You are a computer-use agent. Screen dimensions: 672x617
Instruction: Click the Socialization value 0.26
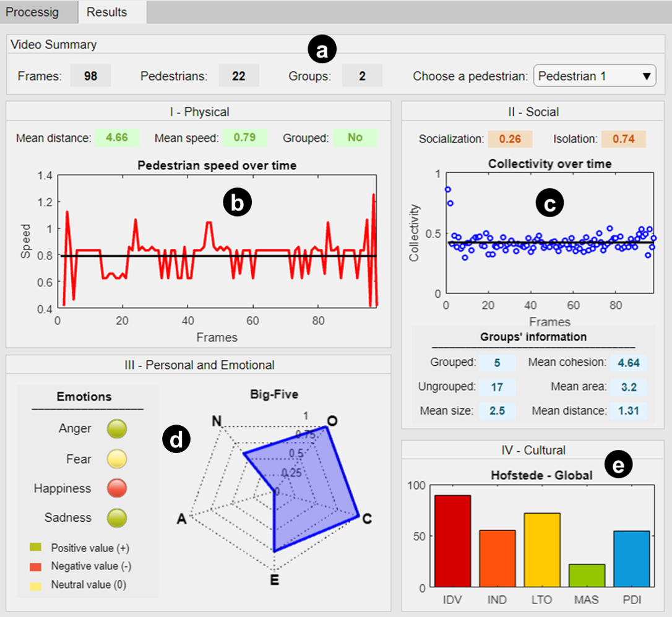click(510, 139)
